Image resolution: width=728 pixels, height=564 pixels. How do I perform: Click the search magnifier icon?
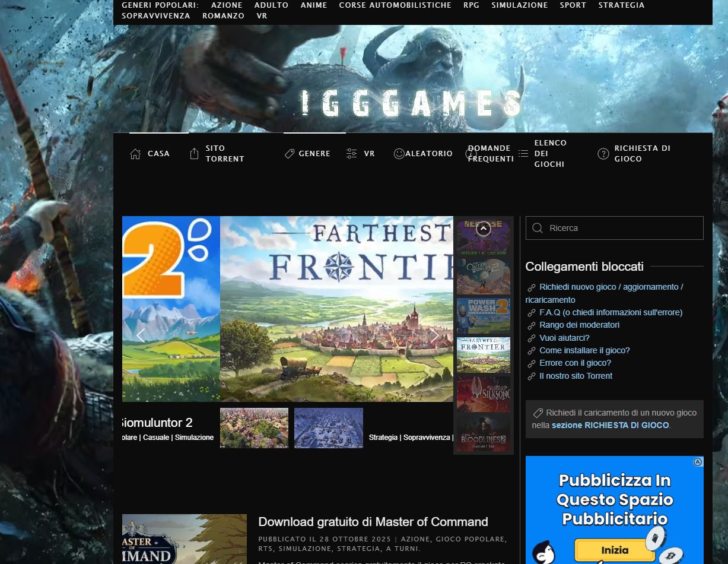click(x=538, y=228)
